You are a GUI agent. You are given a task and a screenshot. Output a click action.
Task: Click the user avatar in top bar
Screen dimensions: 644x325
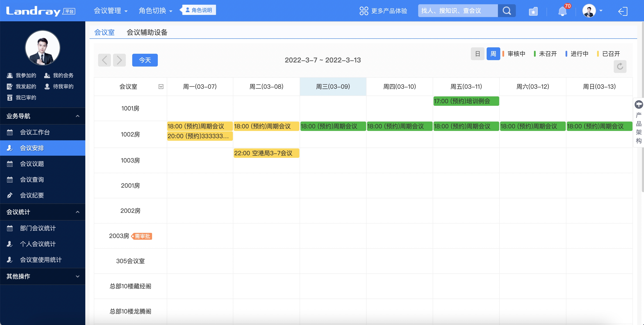tap(589, 11)
